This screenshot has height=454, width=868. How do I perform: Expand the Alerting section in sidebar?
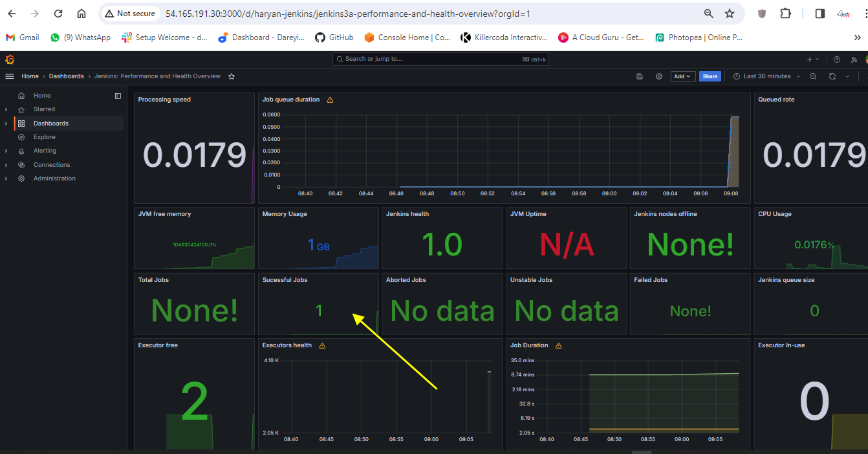pos(6,151)
